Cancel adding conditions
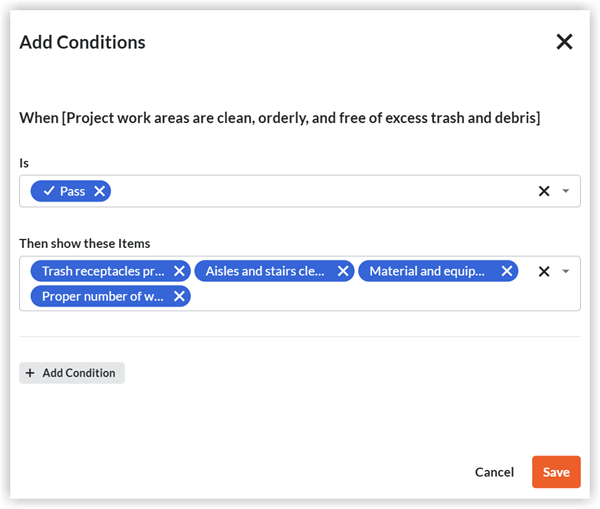This screenshot has width=600, height=509. 494,472
